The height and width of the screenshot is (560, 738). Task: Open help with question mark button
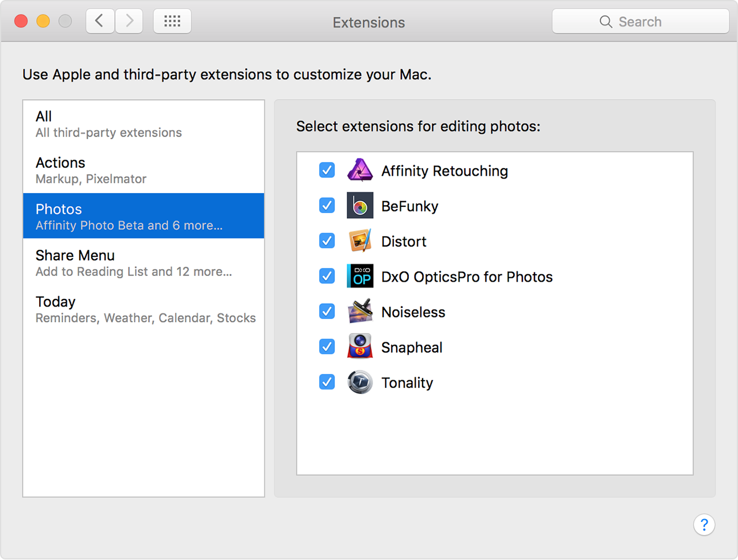[x=704, y=525]
